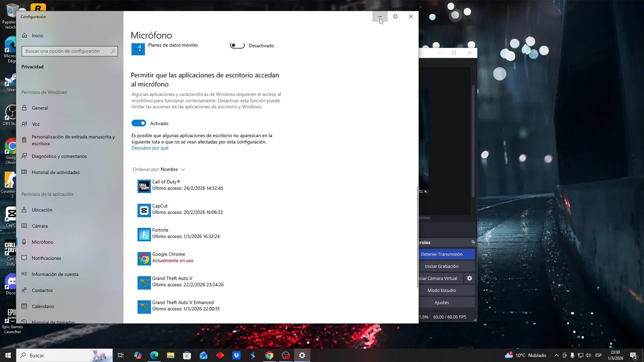This screenshot has width=644, height=362.
Task: Click the CapCut Último acceso 20/2/2026 text
Action: pos(187,213)
